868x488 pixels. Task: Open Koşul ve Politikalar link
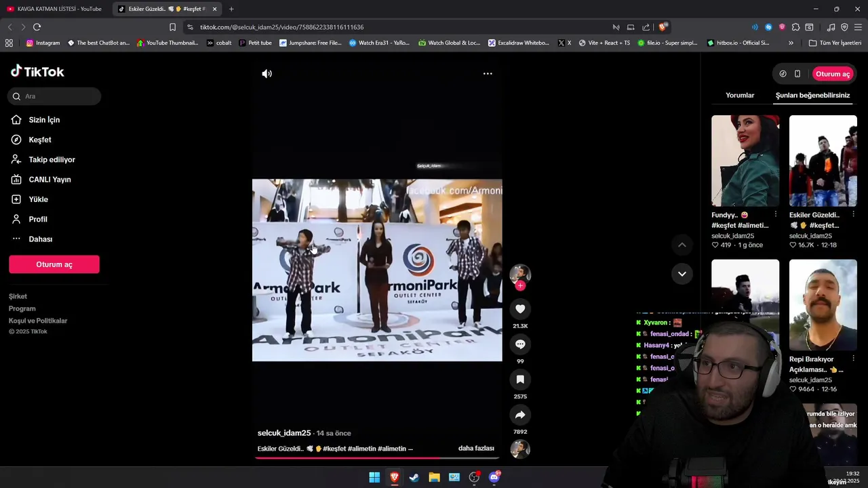38,321
